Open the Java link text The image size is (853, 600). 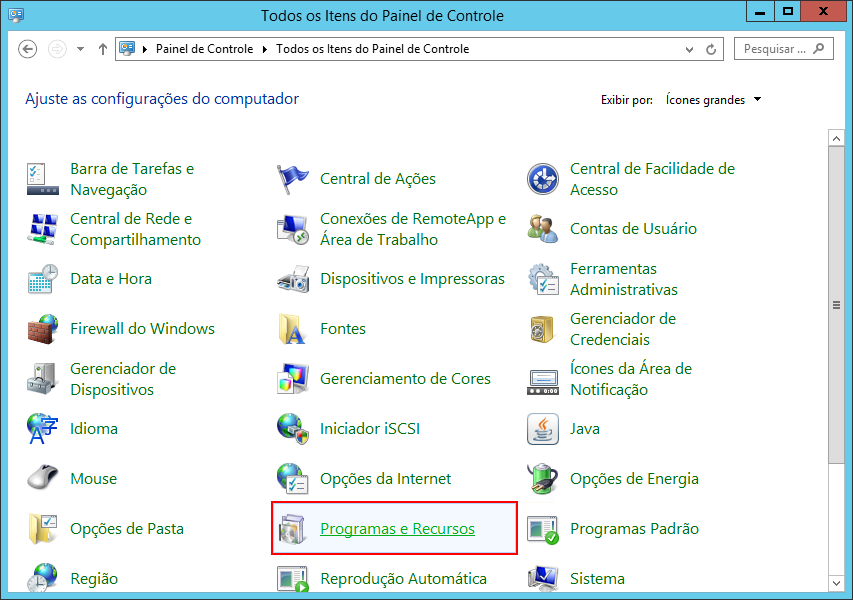click(x=585, y=429)
